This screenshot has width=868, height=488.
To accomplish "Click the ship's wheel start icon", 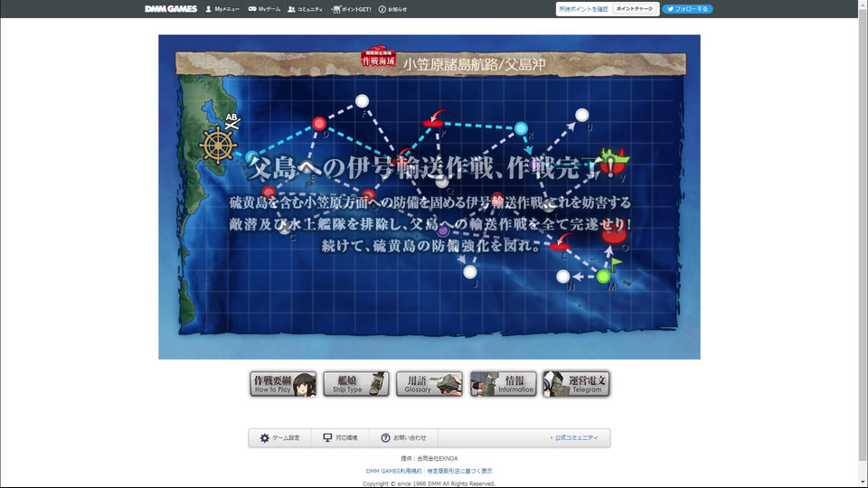I will (218, 145).
